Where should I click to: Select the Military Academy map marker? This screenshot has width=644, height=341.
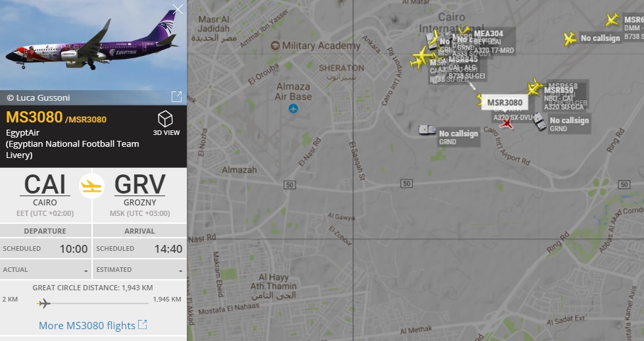(275, 45)
